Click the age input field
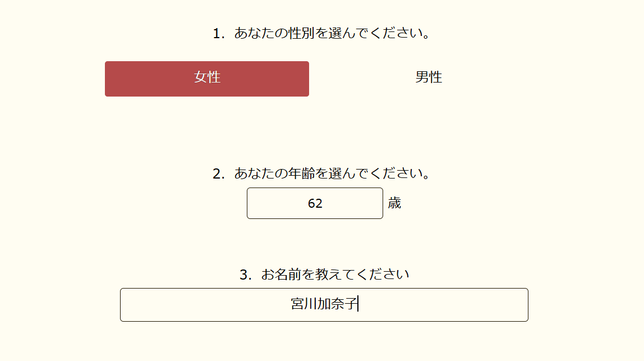This screenshot has height=361, width=644. 315,203
